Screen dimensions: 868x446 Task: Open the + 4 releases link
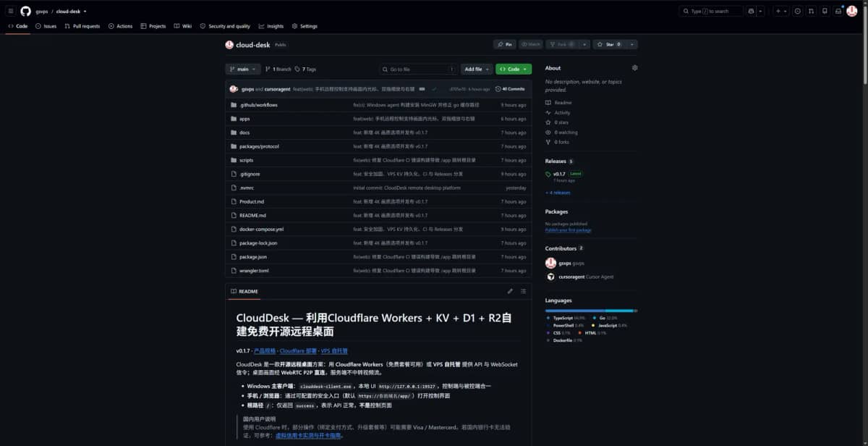[x=558, y=193]
